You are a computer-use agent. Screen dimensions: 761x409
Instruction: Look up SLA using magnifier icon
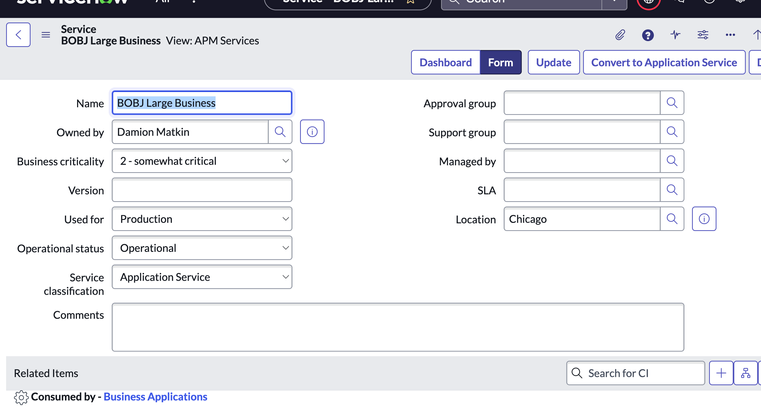pyautogui.click(x=672, y=190)
